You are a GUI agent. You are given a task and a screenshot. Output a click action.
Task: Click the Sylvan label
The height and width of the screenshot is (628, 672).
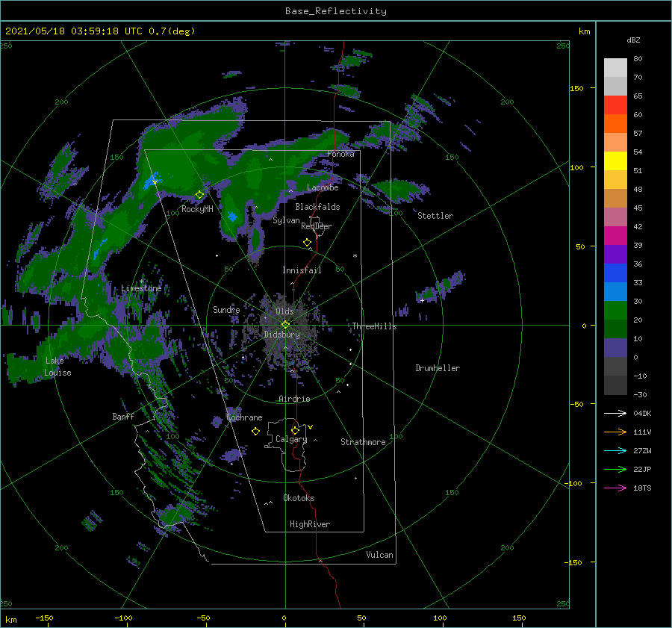pyautogui.click(x=286, y=220)
